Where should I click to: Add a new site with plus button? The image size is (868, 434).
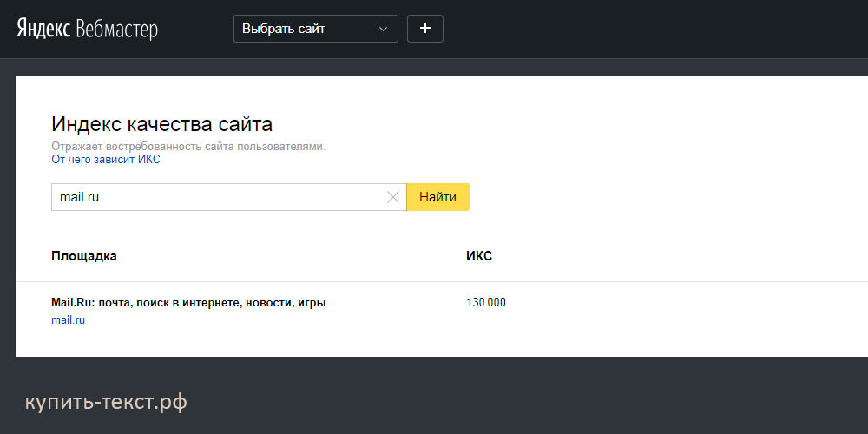pos(425,29)
